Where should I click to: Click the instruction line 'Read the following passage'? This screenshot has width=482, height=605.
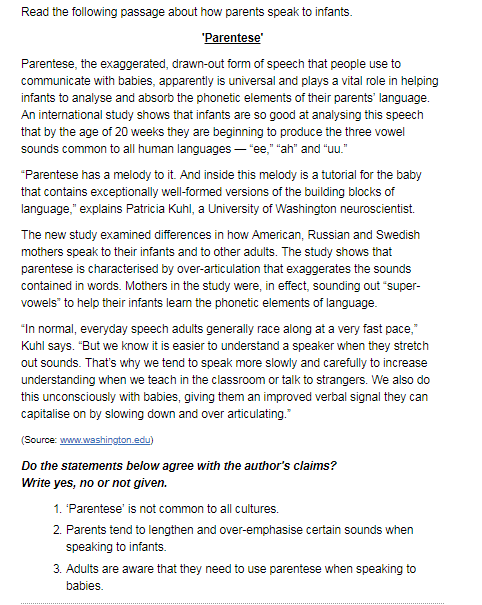click(x=186, y=12)
